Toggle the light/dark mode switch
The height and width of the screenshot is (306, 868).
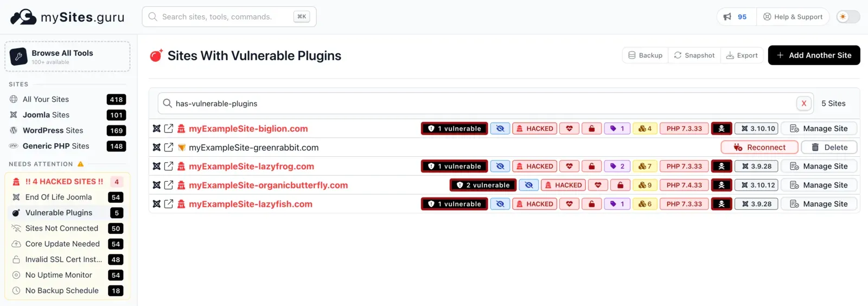pyautogui.click(x=848, y=17)
